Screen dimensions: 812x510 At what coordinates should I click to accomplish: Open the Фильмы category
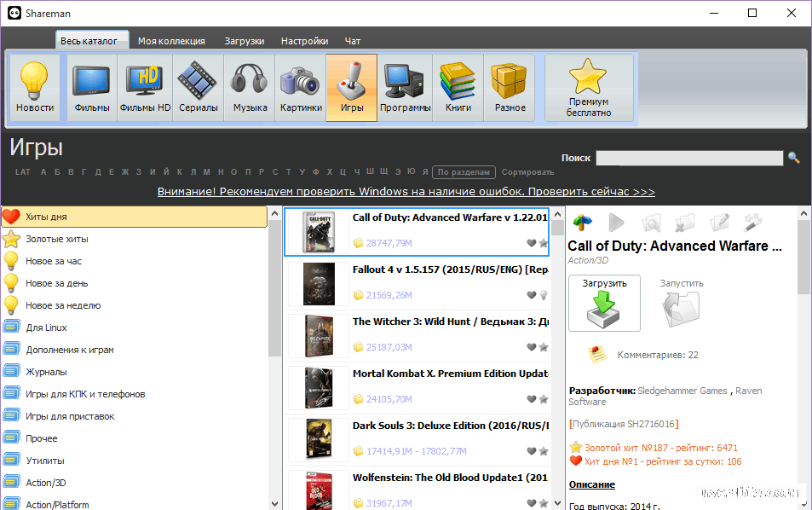tap(92, 88)
